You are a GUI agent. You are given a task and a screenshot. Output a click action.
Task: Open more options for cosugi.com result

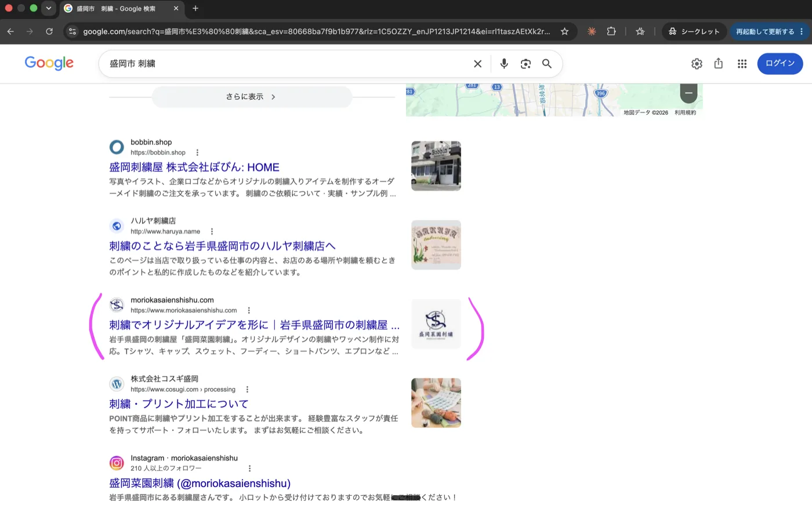pyautogui.click(x=247, y=390)
